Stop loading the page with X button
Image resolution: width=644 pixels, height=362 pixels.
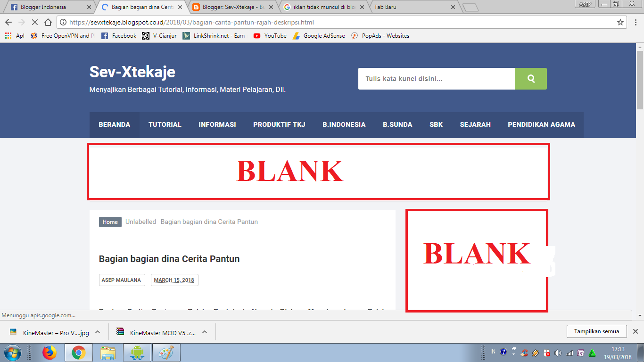coord(34,22)
